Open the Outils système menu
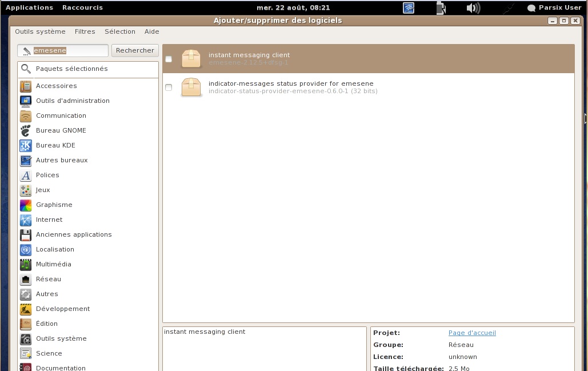 40,31
